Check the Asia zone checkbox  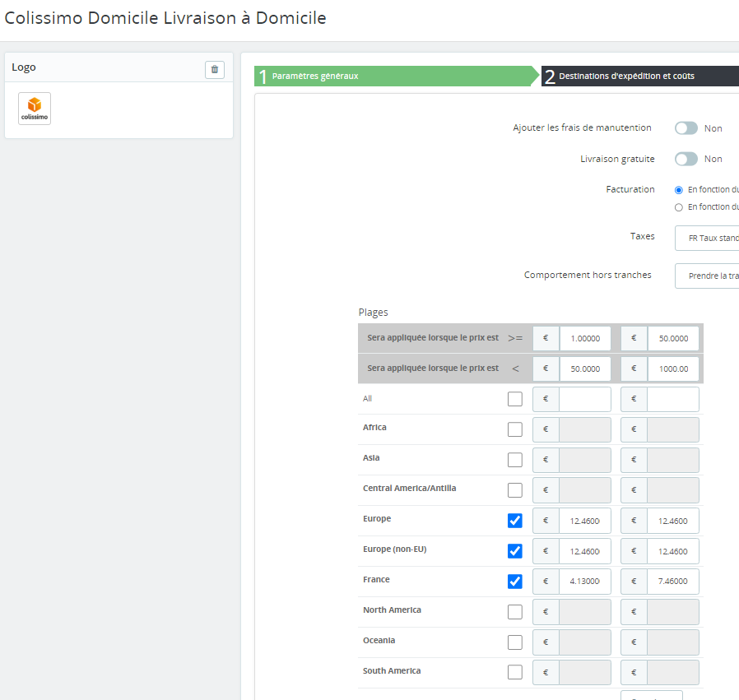pyautogui.click(x=514, y=460)
